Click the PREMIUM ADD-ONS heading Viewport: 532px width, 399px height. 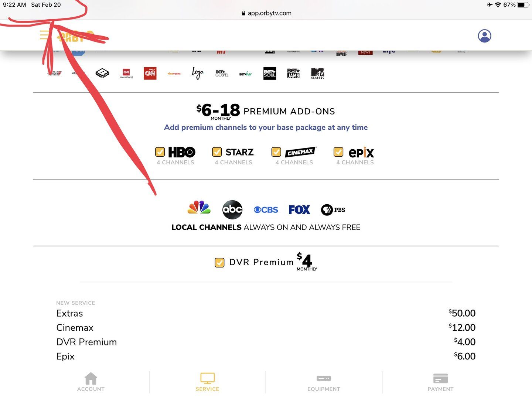[x=289, y=112]
